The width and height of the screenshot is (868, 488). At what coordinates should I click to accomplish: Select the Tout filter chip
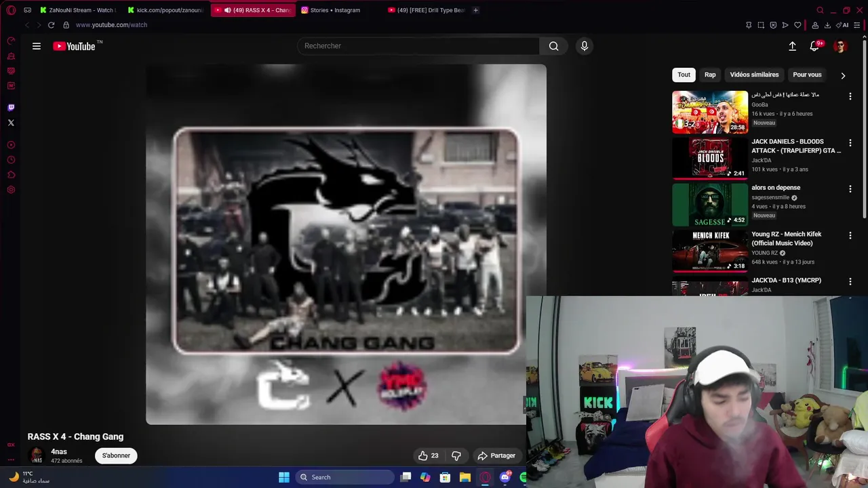[684, 75]
